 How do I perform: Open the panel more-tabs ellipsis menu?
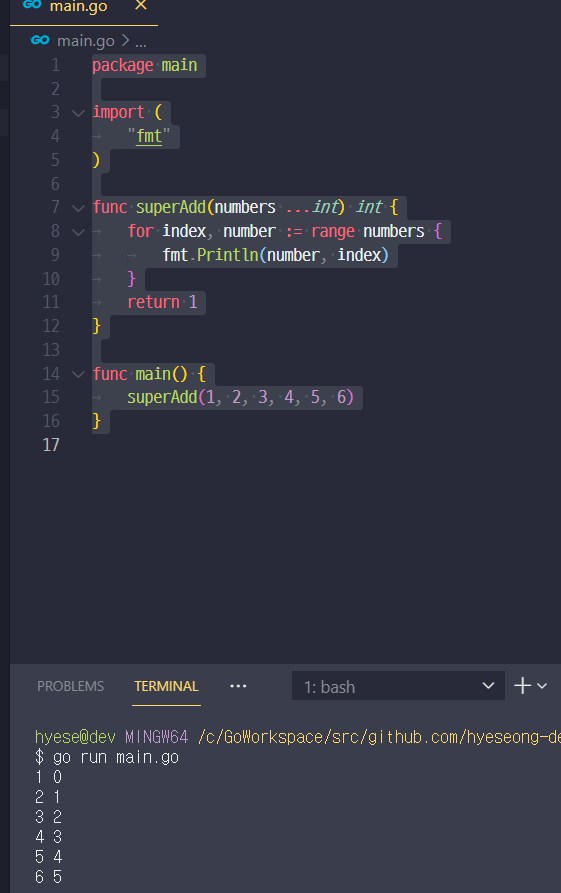pyautogui.click(x=238, y=686)
